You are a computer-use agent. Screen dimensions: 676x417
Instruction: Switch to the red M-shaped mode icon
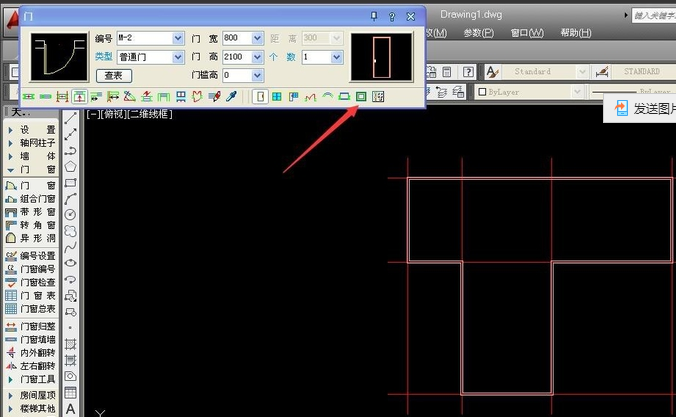click(310, 97)
